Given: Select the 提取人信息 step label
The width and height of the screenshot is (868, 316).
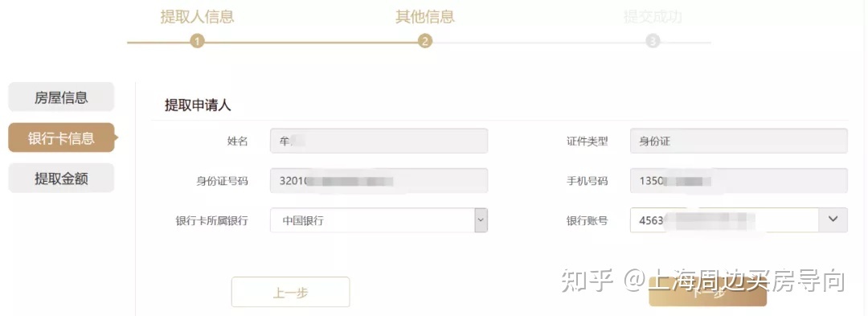Looking at the screenshot, I should (x=197, y=17).
